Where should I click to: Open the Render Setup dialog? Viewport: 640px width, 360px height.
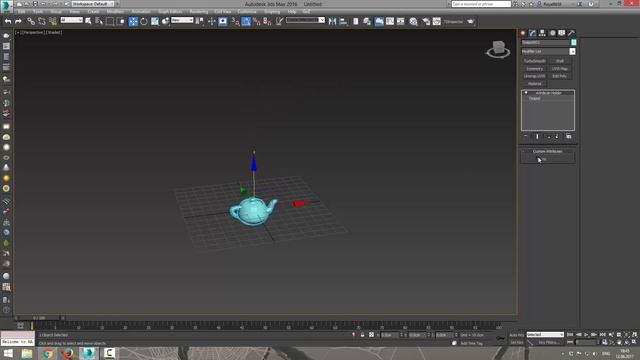tap(426, 21)
